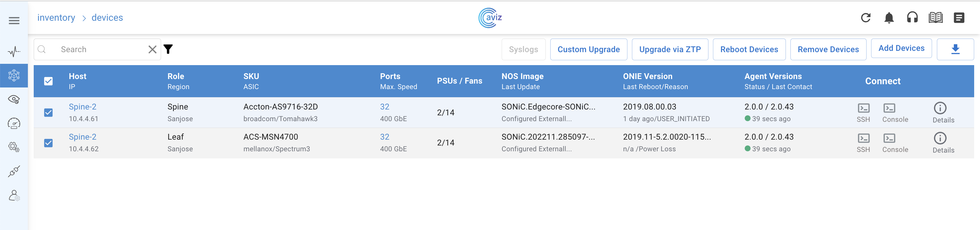980x230 pixels.
Task: Uncheck the 10.4.4.62 device row
Action: tap(48, 143)
